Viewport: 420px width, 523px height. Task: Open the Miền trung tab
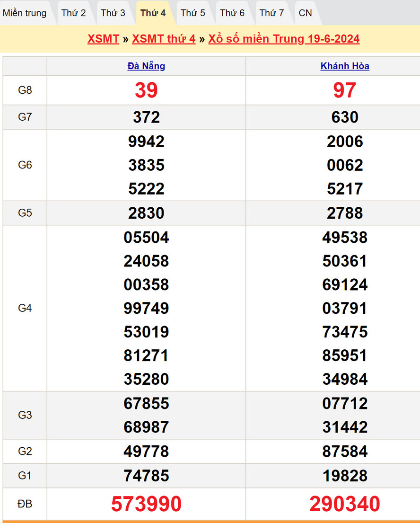click(25, 13)
